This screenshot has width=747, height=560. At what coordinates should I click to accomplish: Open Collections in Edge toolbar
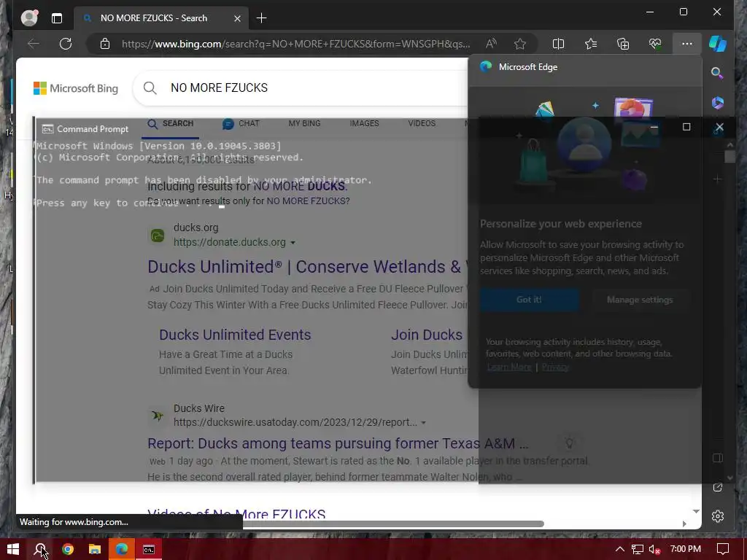pyautogui.click(x=623, y=44)
